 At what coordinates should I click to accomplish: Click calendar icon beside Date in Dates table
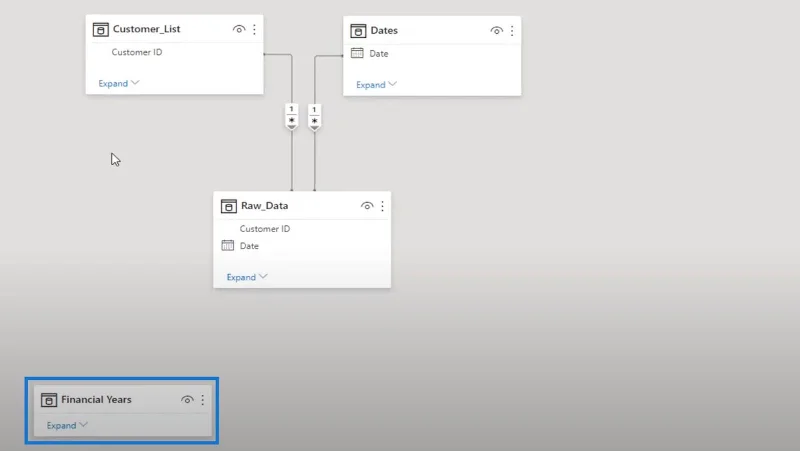[357, 53]
